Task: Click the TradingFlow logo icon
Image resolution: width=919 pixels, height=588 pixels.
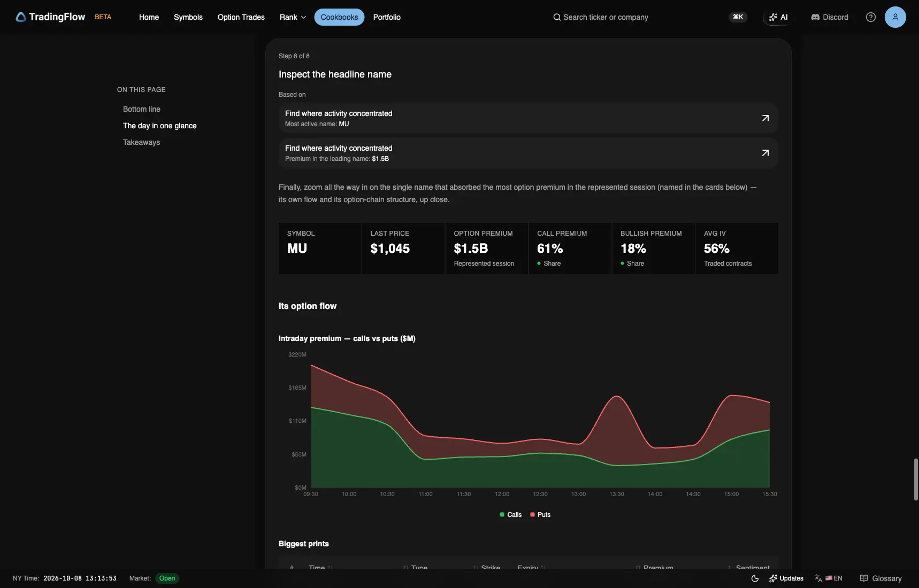Action: pos(21,17)
